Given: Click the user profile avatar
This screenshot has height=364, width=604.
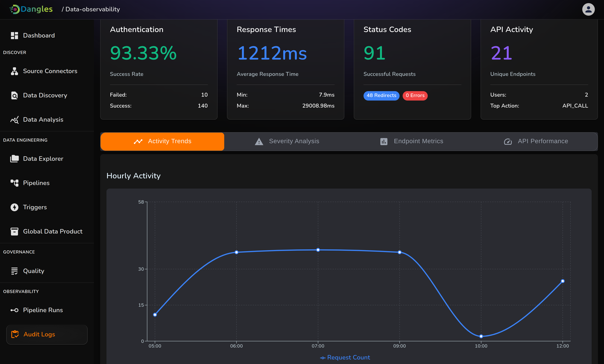Looking at the screenshot, I should pos(588,9).
